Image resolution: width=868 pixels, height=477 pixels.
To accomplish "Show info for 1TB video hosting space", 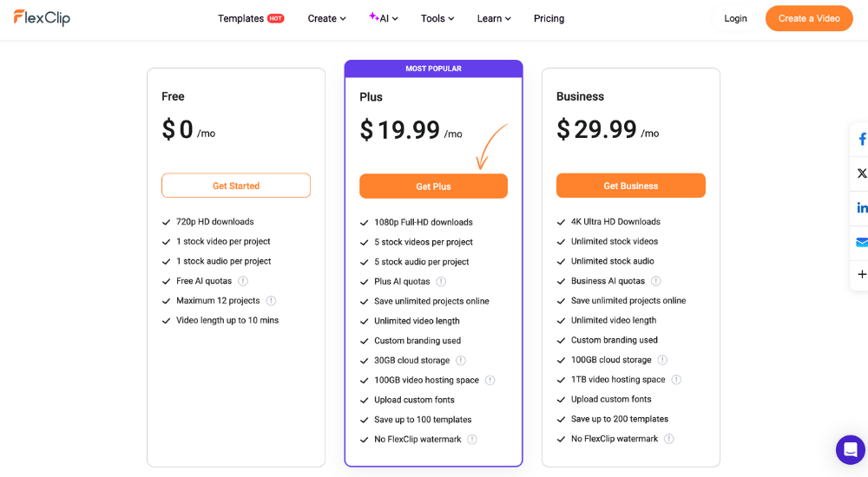I will pyautogui.click(x=676, y=380).
